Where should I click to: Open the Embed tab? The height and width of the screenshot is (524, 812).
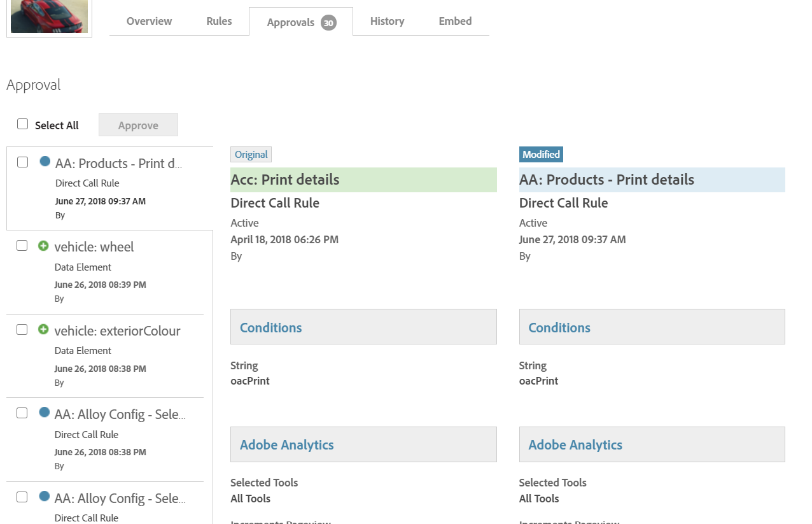(455, 20)
